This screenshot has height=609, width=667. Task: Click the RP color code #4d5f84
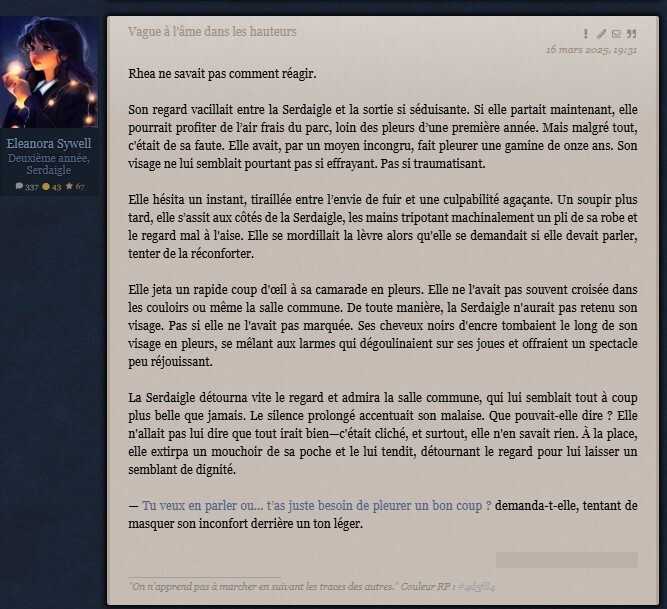pos(476,587)
